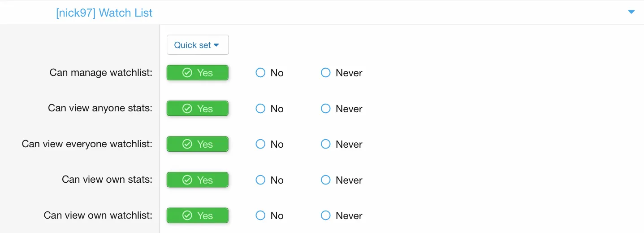This screenshot has width=644, height=233.
Task: Pick No for Can view own stats
Action: click(x=261, y=180)
